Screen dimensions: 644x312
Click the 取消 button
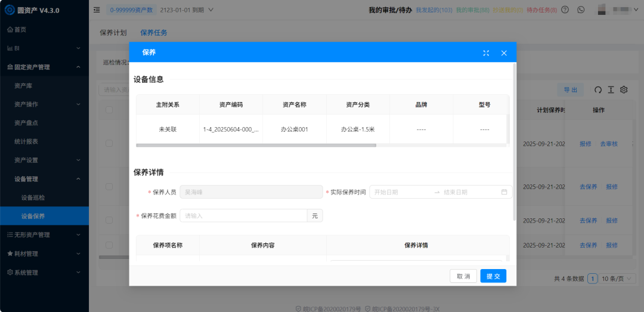(463, 276)
